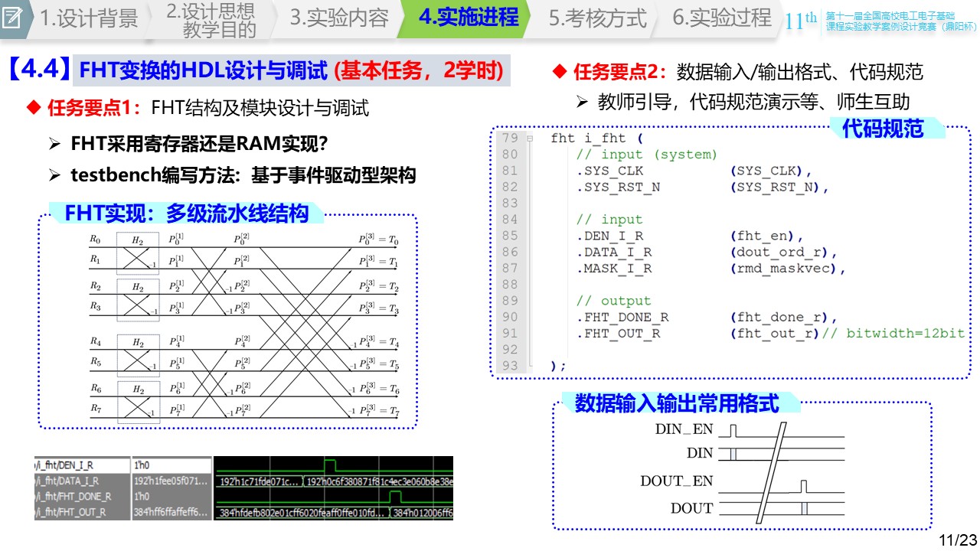
Task: Click the 11/23 page number
Action: 958,540
